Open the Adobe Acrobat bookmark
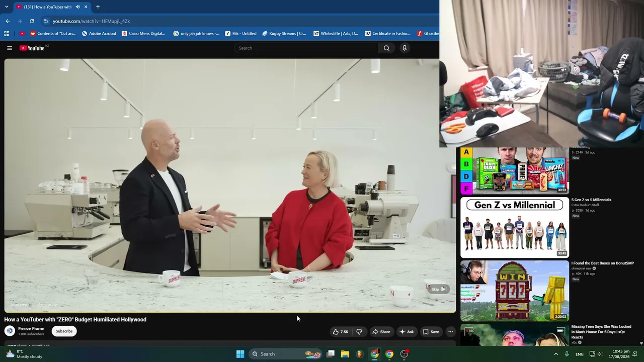Viewport: 644px width, 362px height. point(99,34)
